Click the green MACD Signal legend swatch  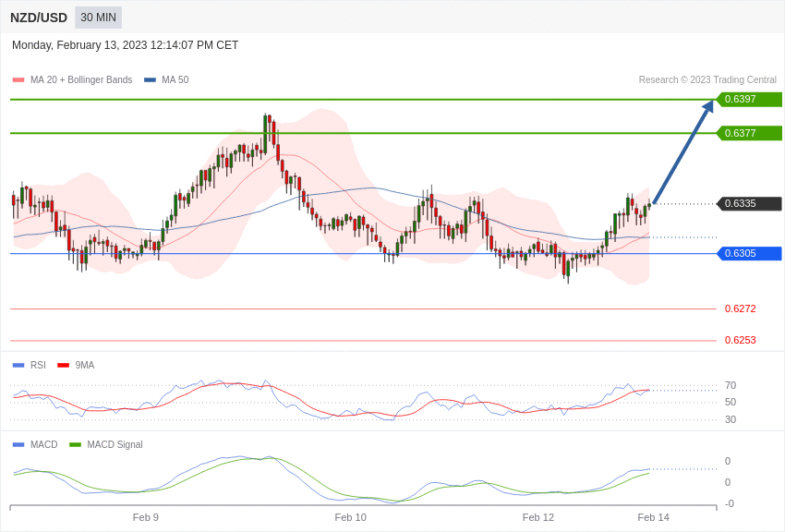click(75, 444)
